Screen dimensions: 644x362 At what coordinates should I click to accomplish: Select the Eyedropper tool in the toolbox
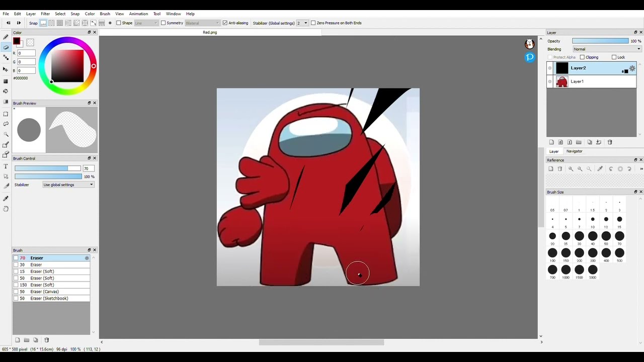coord(6,199)
